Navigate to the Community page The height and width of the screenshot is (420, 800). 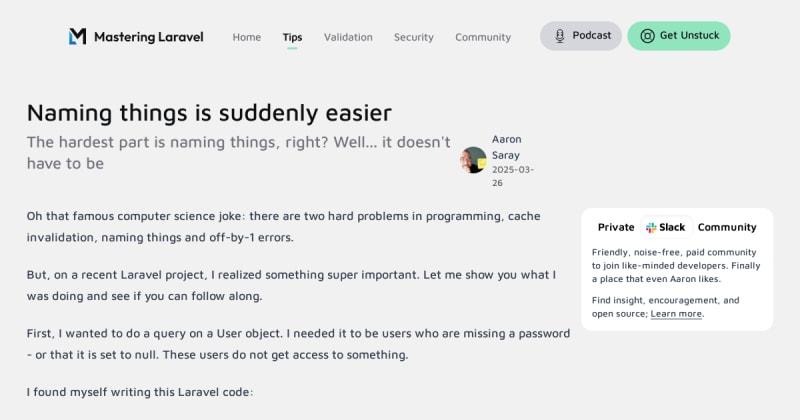pyautogui.click(x=483, y=37)
